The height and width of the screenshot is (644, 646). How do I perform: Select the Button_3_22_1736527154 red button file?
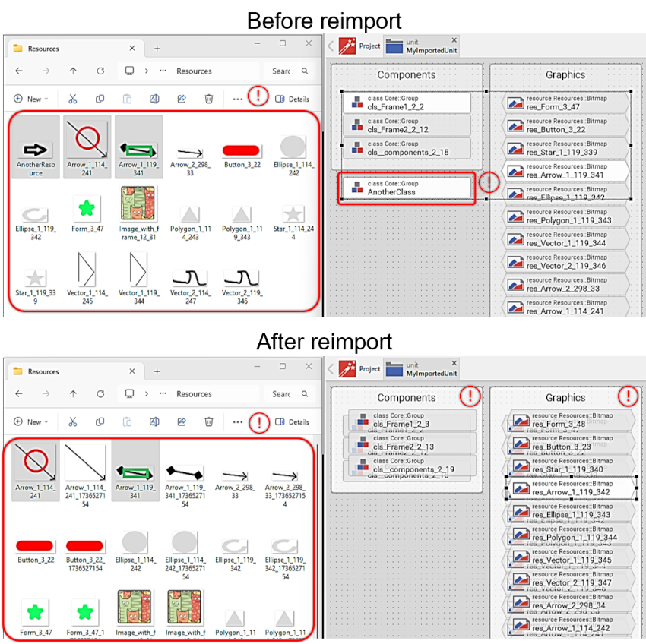coord(84,545)
